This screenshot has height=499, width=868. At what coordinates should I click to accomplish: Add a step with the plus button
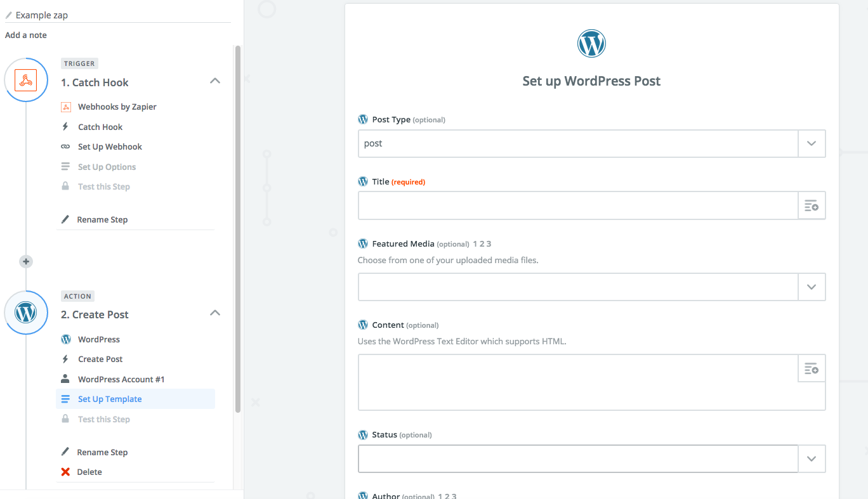(x=26, y=261)
